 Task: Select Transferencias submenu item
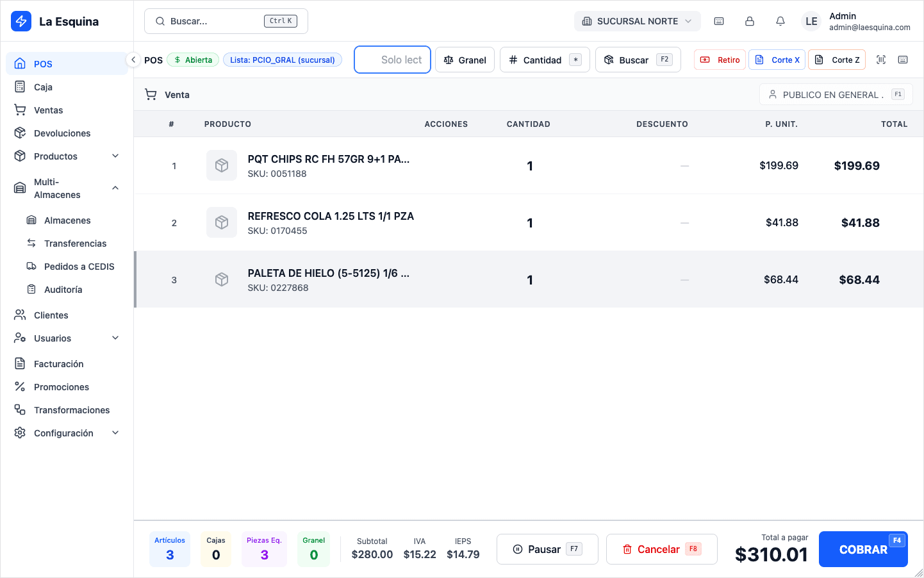pyautogui.click(x=73, y=243)
